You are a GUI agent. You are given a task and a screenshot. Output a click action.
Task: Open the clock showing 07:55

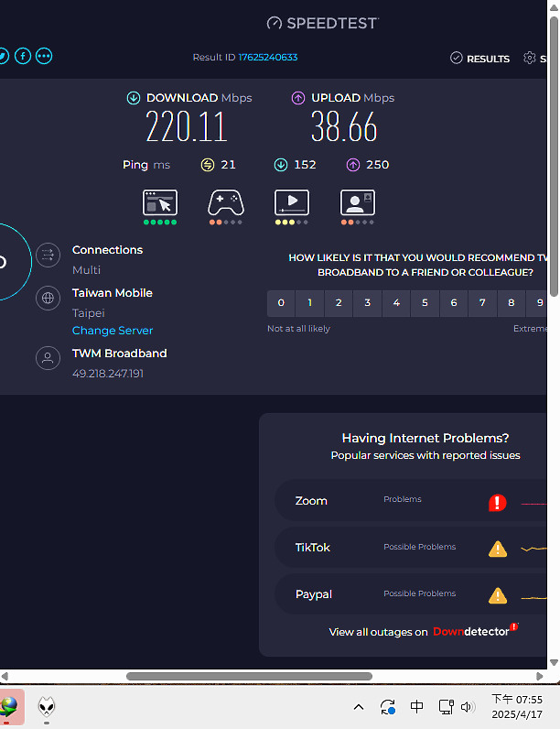[517, 707]
